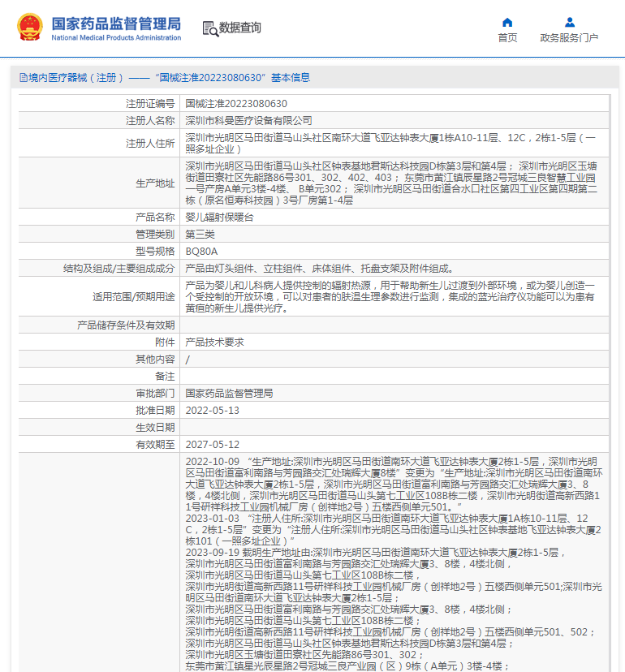Screen dimensions: 625x672
Task: Click the 批准日期 label
Action: point(155,411)
